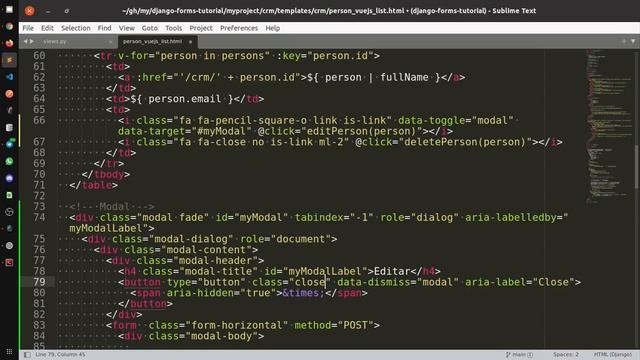Add a new tab with plus icon
640x360 pixels.
point(624,41)
